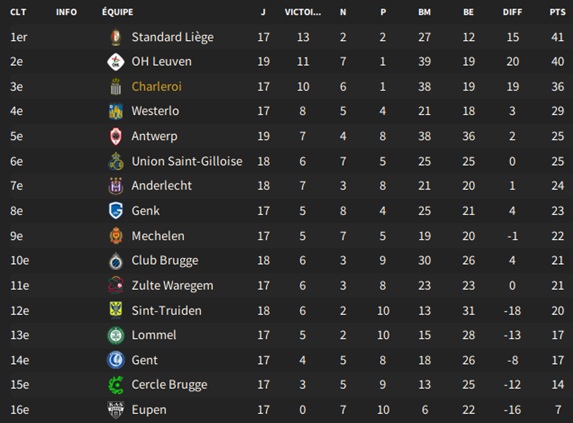Click the Club Brugge crest
573x423 pixels.
pos(116,261)
